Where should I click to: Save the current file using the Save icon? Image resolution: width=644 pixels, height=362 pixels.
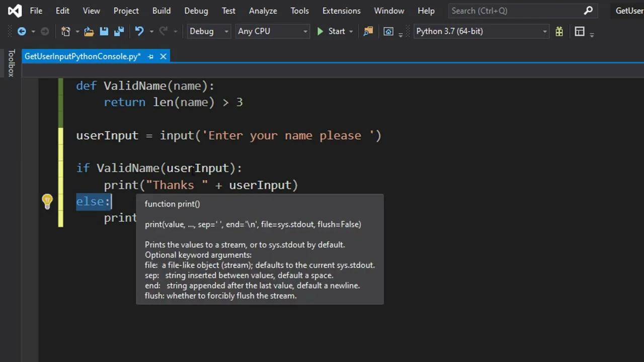pos(104,31)
